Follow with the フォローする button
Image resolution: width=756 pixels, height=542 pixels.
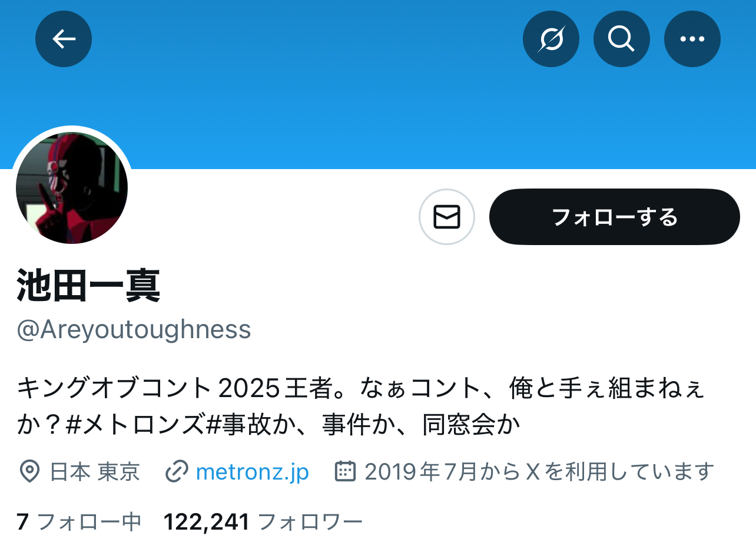pos(615,217)
